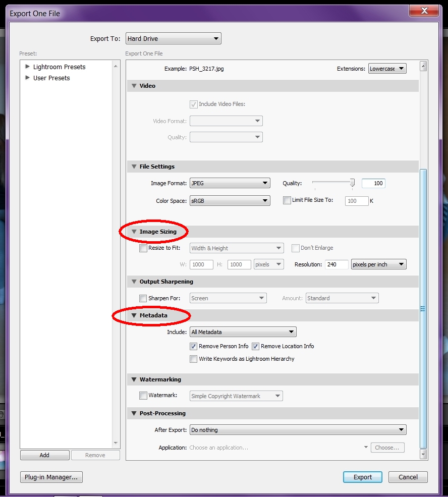
Task: Collapse the Output Sharpening section triangle
Action: pyautogui.click(x=134, y=282)
